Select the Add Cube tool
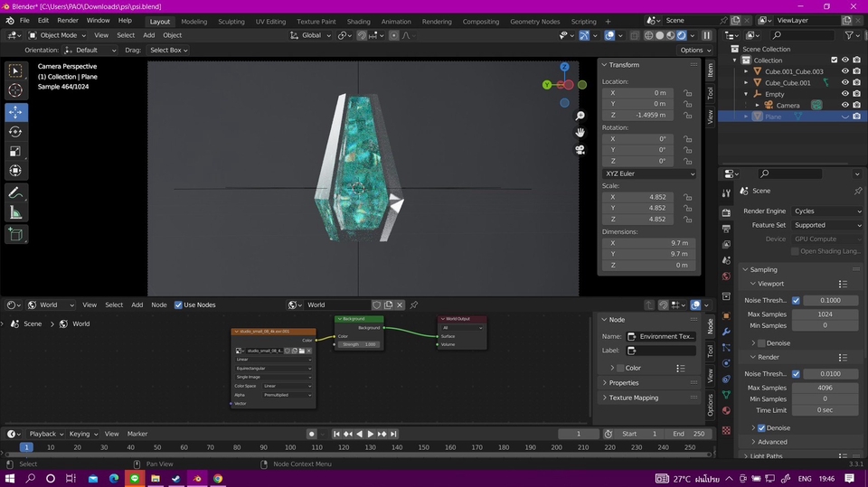The height and width of the screenshot is (487, 868). [15, 235]
